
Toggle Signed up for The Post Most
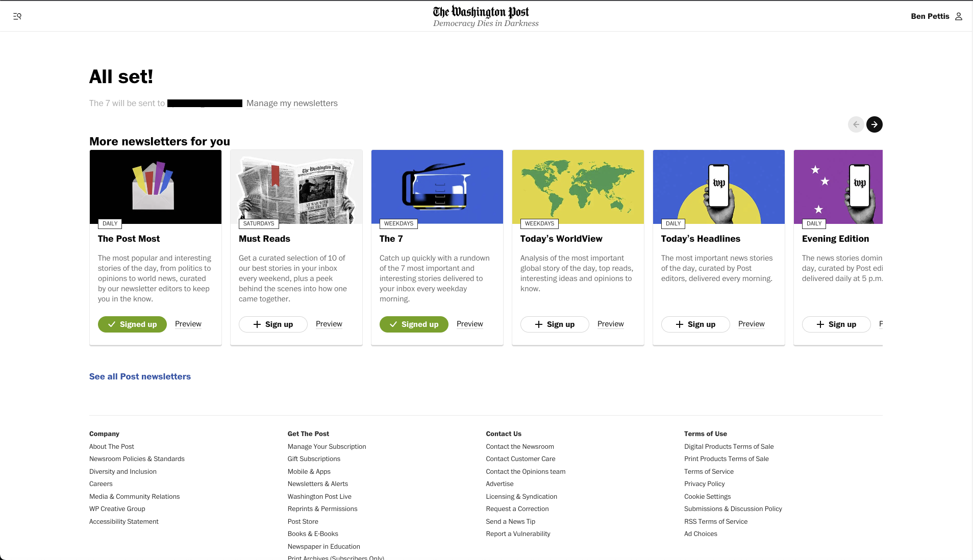(132, 324)
